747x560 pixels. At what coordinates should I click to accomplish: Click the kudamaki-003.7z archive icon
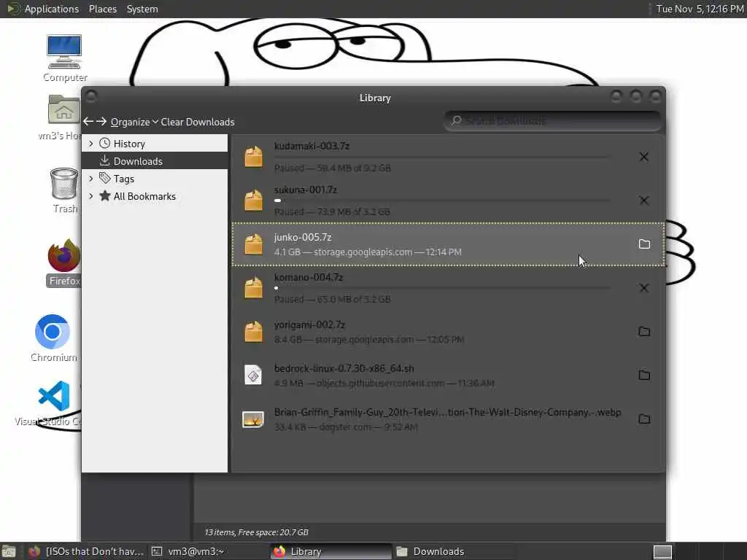[253, 157]
